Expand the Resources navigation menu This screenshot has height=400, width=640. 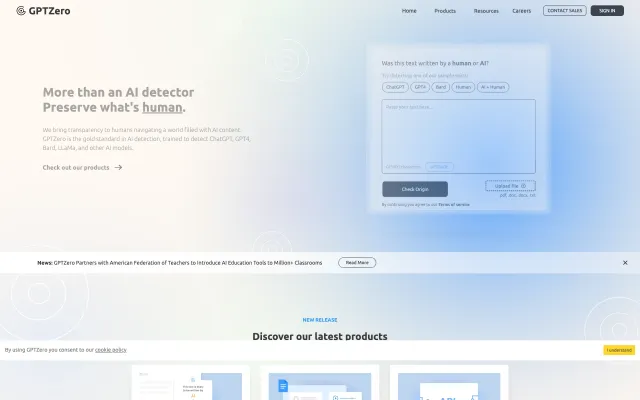point(486,11)
